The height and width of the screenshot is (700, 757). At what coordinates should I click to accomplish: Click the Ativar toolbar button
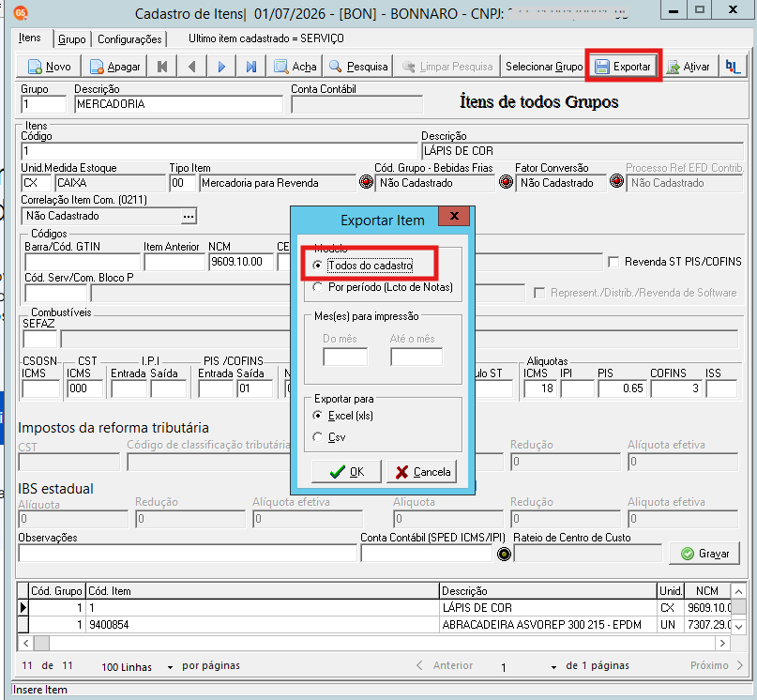(x=689, y=67)
